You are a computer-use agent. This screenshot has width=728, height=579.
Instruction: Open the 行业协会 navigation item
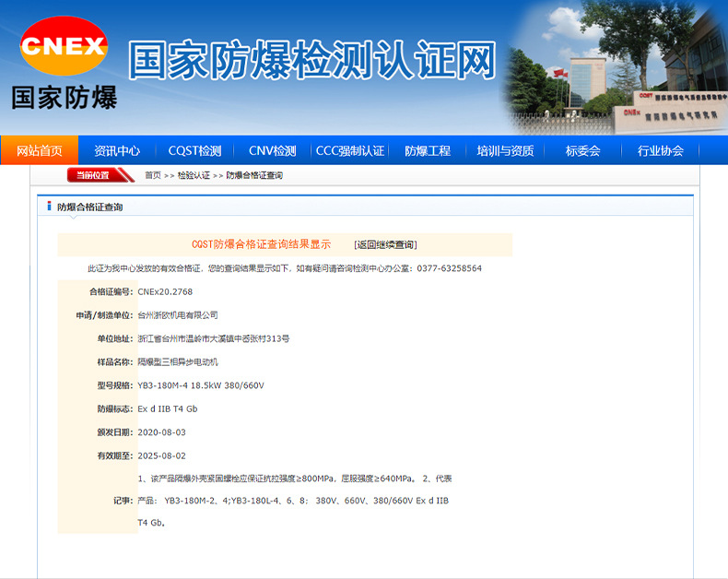660,151
